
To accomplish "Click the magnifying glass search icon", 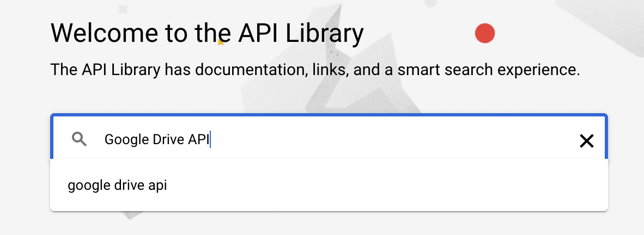I will point(80,140).
